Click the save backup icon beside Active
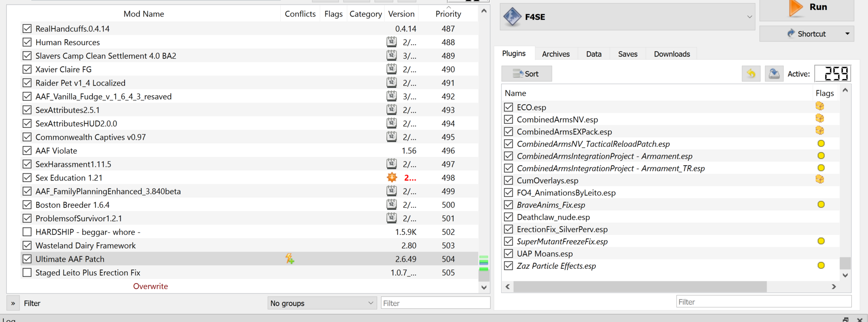This screenshot has height=322, width=868. (x=774, y=74)
